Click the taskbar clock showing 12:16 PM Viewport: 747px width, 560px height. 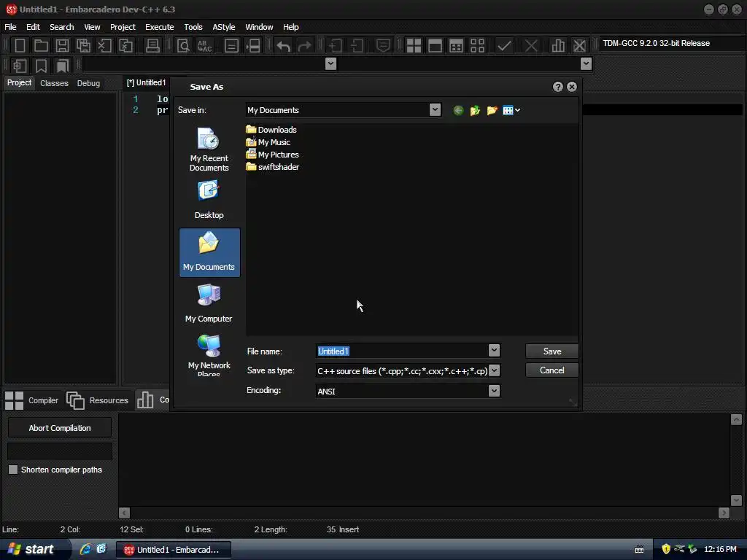[x=720, y=549]
